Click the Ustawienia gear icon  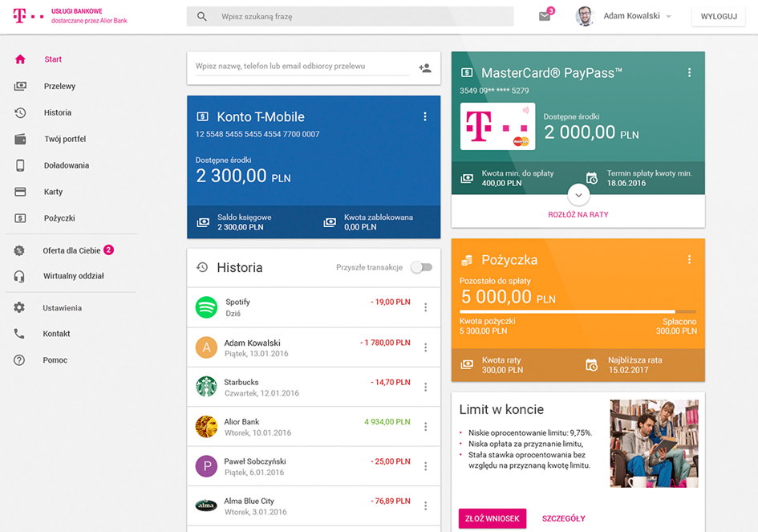click(x=19, y=307)
